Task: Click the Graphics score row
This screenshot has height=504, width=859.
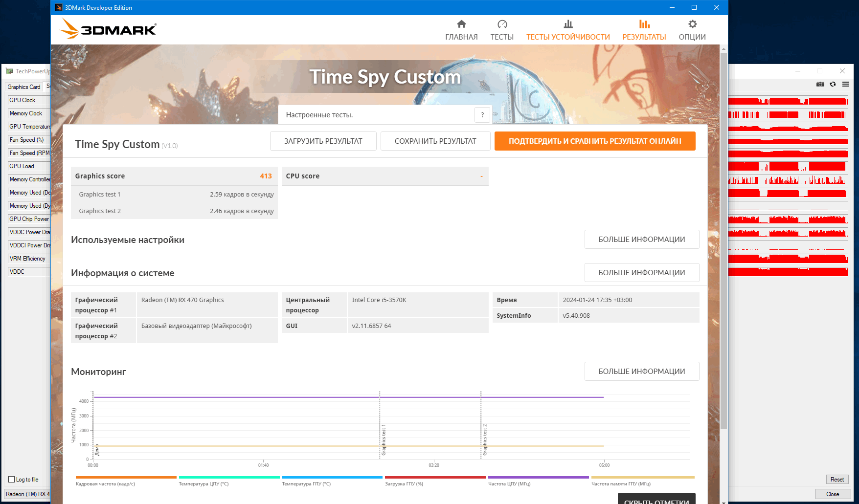Action: [x=174, y=176]
